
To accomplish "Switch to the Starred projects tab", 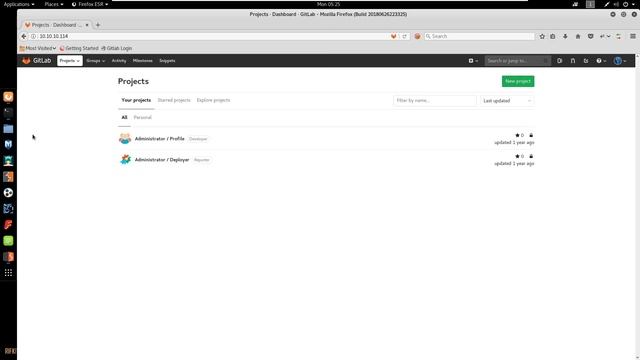I will pyautogui.click(x=174, y=100).
